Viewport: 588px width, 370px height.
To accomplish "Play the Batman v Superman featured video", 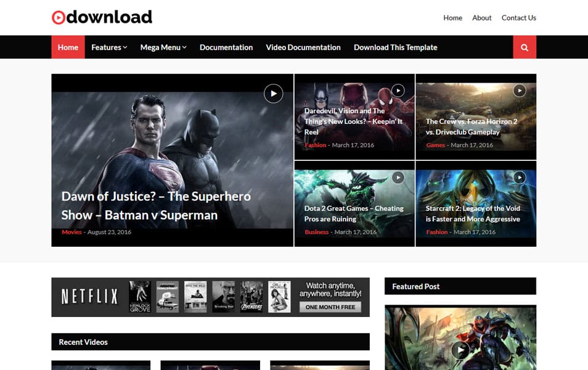I will click(273, 93).
